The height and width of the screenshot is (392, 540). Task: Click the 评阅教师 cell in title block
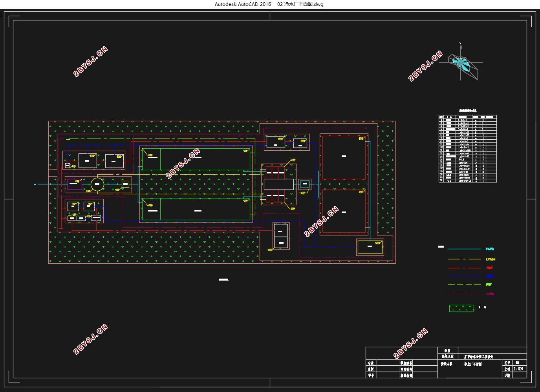(406, 369)
